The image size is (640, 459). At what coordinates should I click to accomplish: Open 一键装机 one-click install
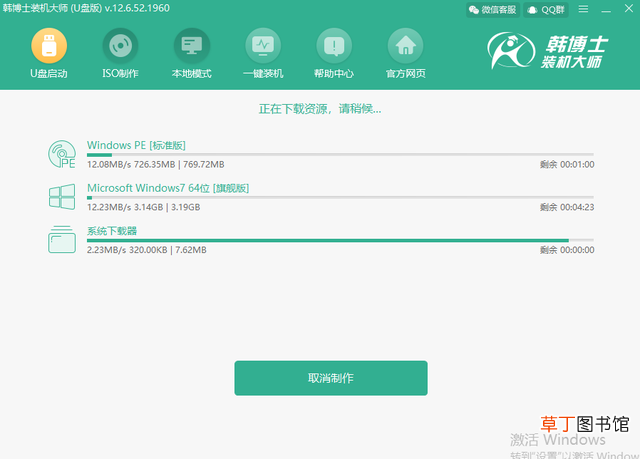pos(263,46)
